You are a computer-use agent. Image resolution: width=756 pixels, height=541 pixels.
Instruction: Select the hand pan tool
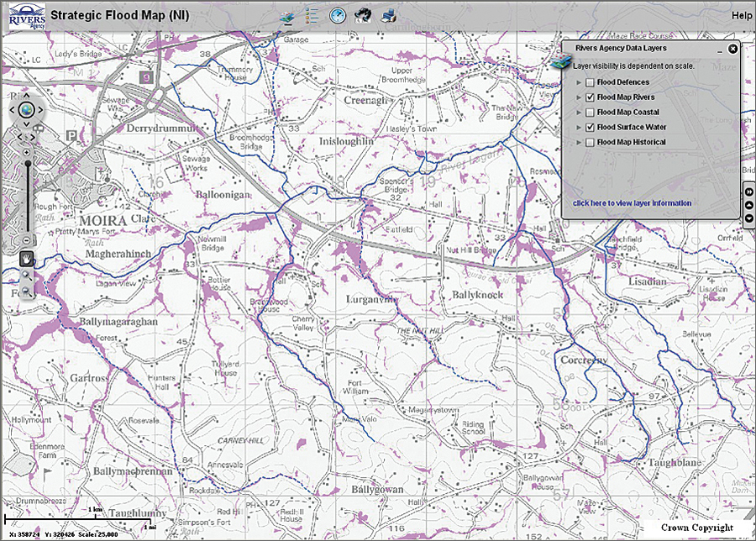point(26,258)
